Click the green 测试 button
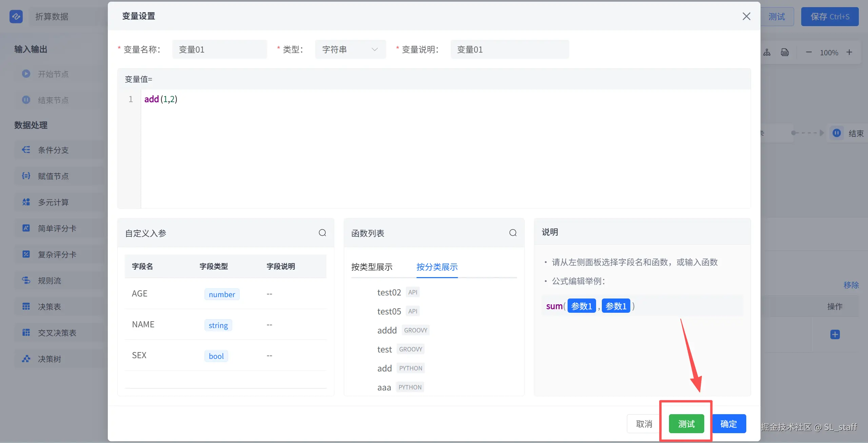 click(x=686, y=424)
